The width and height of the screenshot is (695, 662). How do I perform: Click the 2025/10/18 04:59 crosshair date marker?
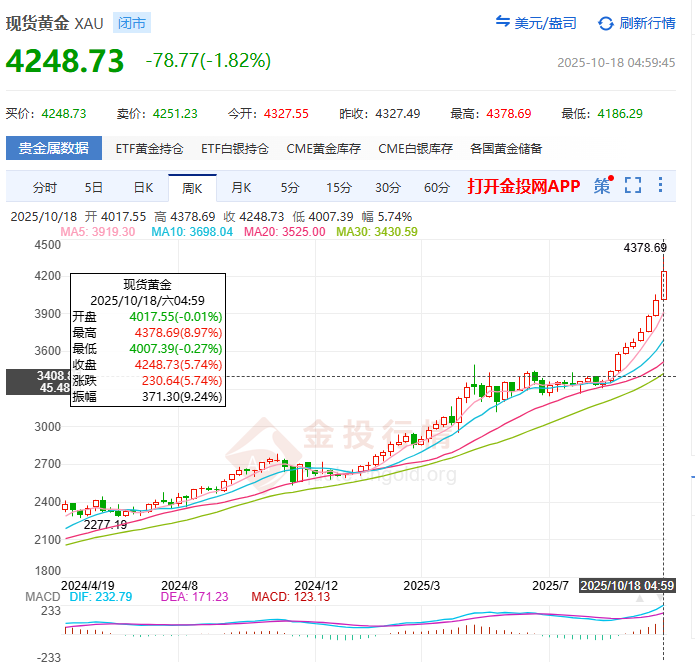[627, 586]
